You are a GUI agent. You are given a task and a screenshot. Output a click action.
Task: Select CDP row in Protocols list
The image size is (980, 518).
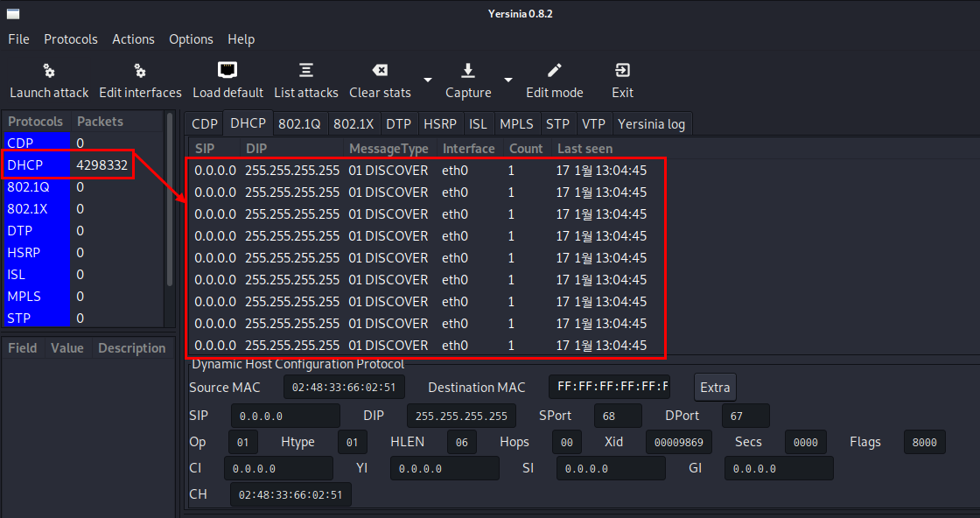pyautogui.click(x=83, y=143)
